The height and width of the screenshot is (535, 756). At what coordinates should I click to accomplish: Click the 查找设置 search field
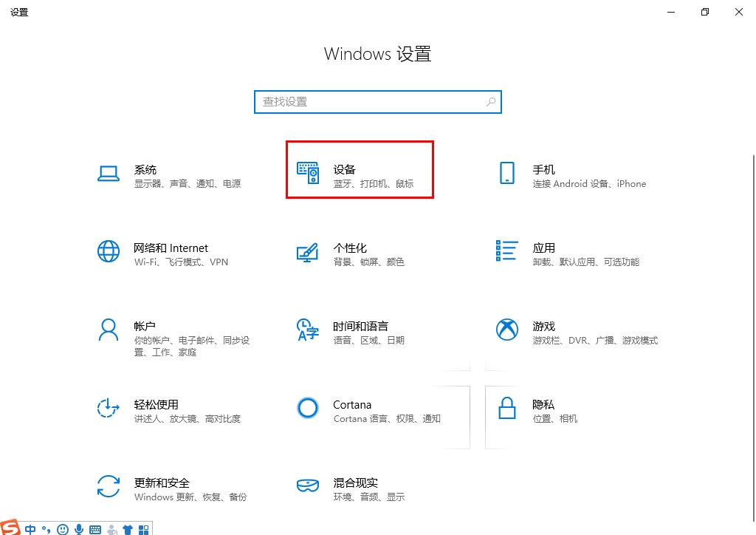point(378,102)
